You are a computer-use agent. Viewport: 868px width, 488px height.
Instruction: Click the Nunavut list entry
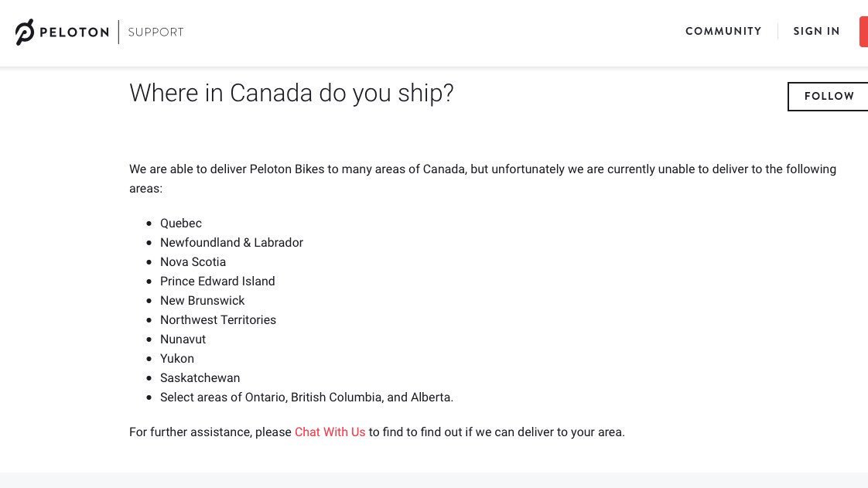pyautogui.click(x=183, y=340)
